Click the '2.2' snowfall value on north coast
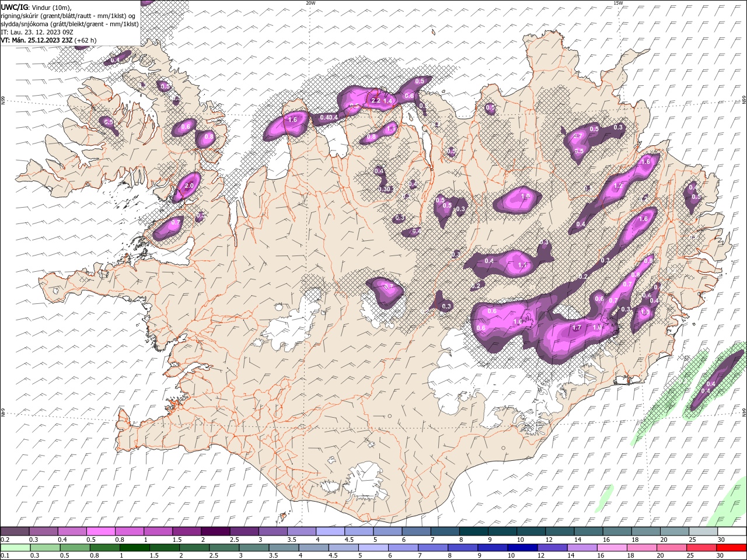Screen dimensions: 747x560 pos(376,101)
